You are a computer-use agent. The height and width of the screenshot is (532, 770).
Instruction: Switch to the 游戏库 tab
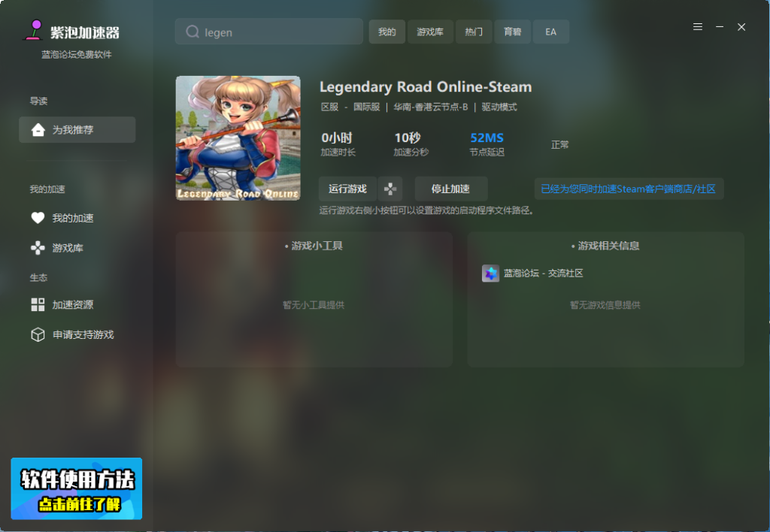430,32
